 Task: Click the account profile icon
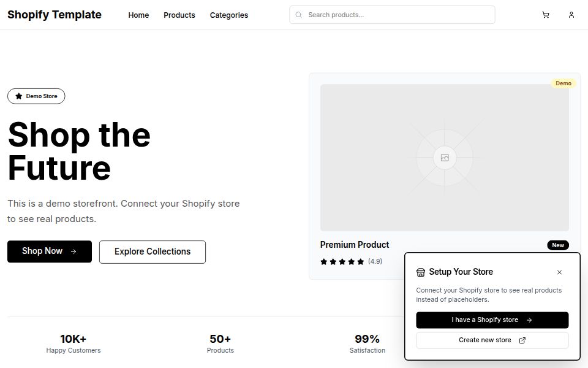(x=571, y=15)
